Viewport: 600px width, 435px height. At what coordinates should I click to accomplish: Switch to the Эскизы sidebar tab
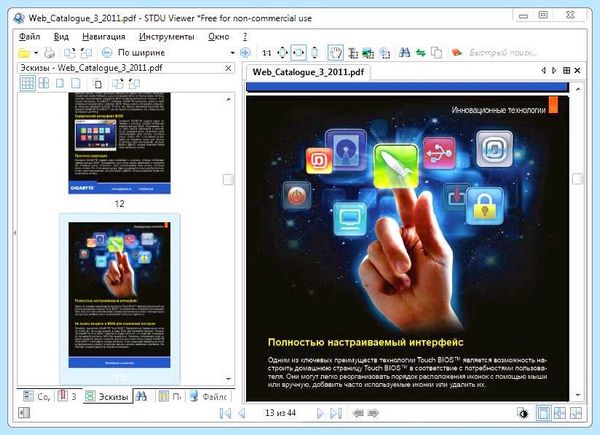pyautogui.click(x=107, y=396)
